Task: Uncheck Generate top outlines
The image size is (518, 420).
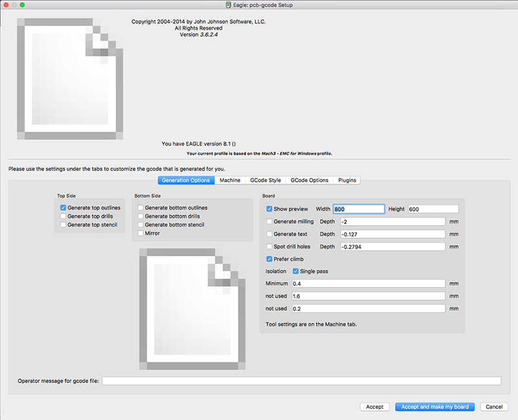Action: pyautogui.click(x=63, y=208)
